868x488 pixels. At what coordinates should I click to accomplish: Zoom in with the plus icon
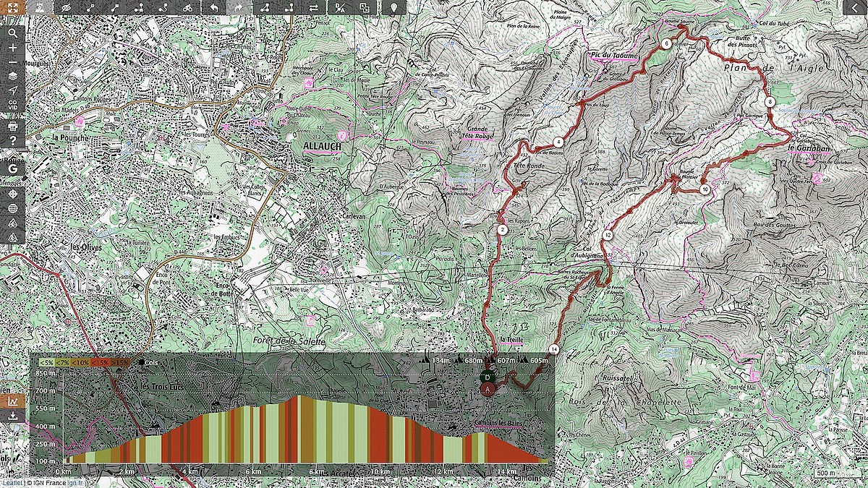click(12, 47)
